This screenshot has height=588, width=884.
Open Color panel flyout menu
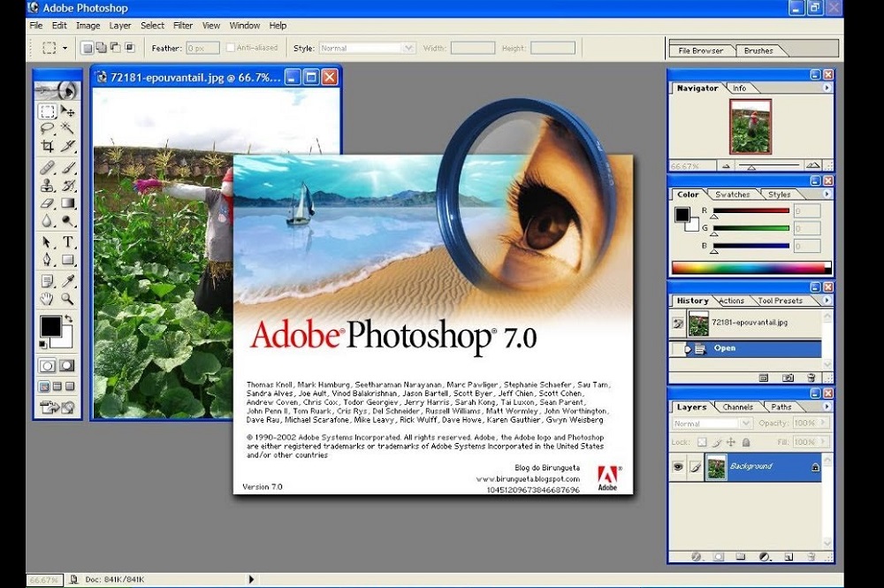827,194
